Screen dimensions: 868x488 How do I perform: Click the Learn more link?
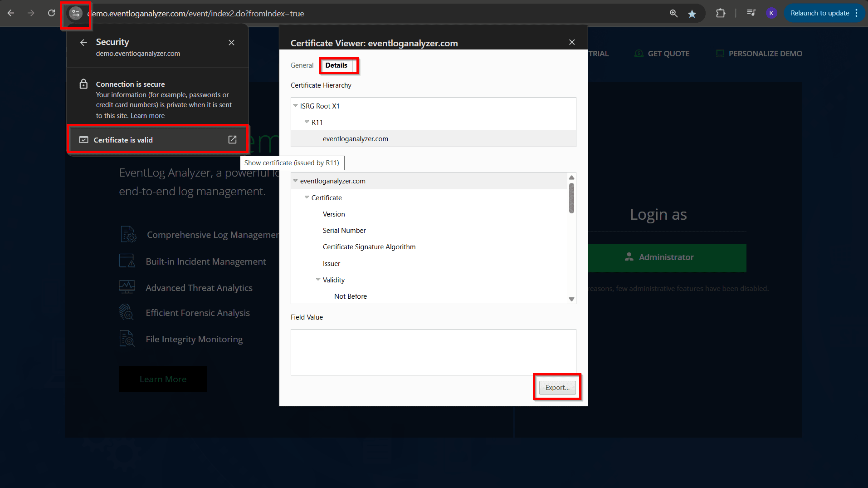pos(147,116)
